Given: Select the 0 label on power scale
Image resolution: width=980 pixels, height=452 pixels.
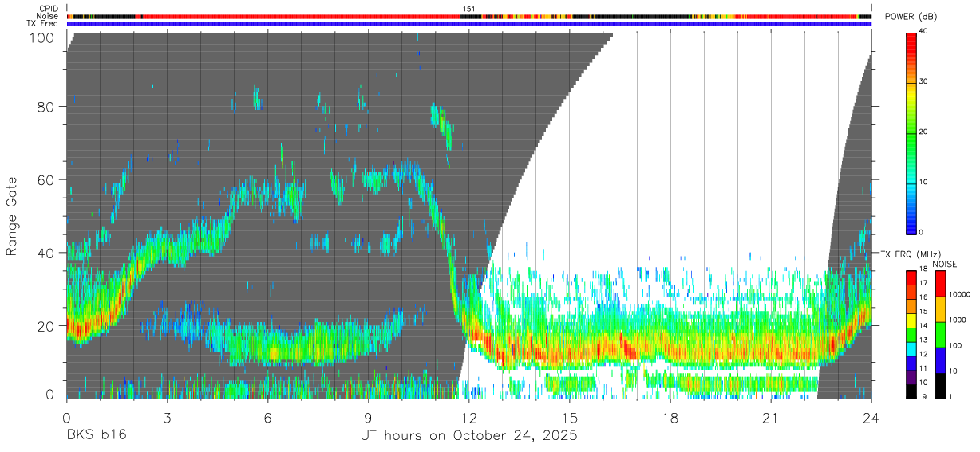Looking at the screenshot, I should (x=921, y=232).
